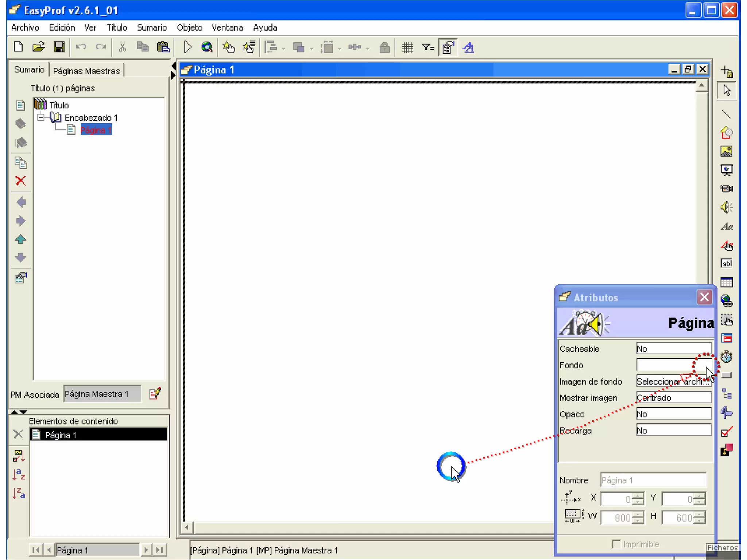Click the Seleccionar archi... background image field
Viewport: 747px width, 560px height.
pyautogui.click(x=673, y=381)
